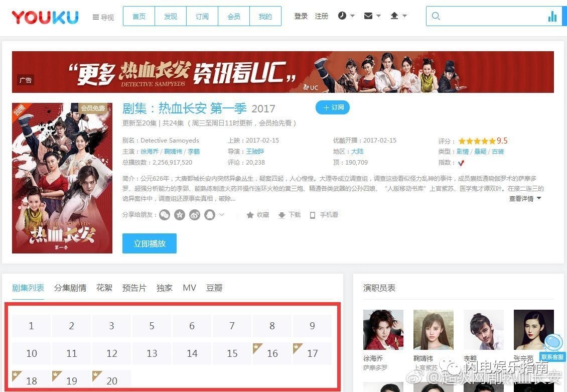Screen dimensions: 567x392
Task: Expand 查看详情 description
Action: [525, 199]
